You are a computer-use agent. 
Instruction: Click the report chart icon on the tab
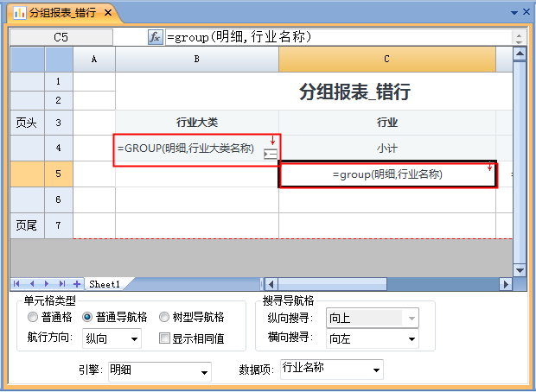point(20,13)
